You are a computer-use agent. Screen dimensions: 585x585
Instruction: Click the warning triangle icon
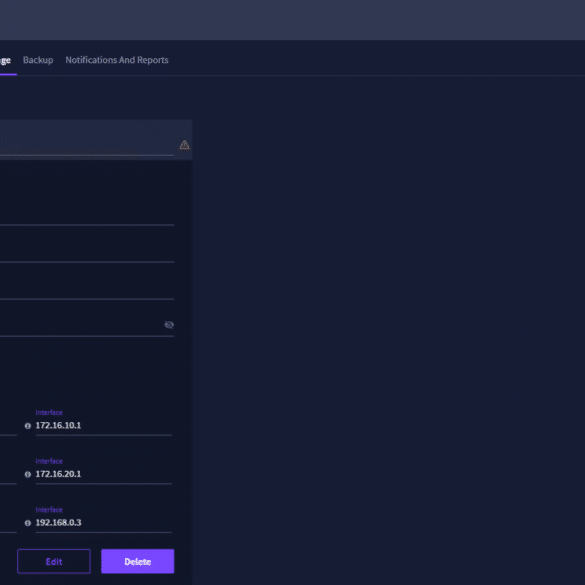(x=184, y=145)
